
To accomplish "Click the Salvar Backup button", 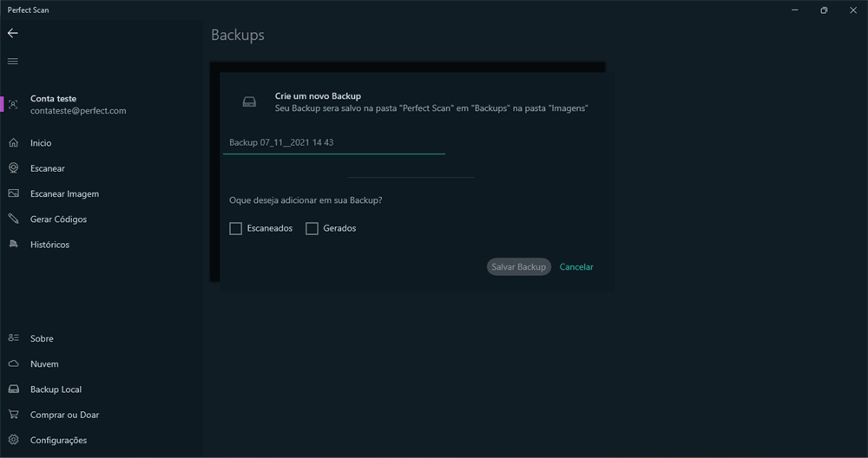I will coord(519,266).
